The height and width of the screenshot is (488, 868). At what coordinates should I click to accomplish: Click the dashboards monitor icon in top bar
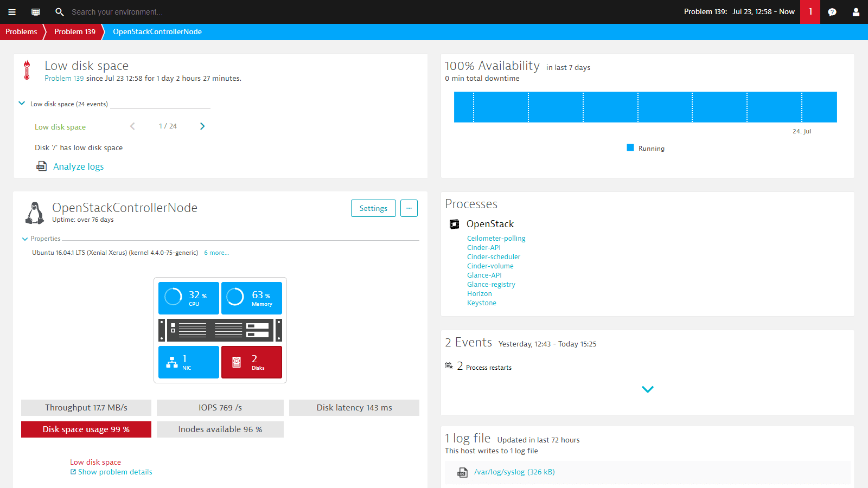point(36,12)
